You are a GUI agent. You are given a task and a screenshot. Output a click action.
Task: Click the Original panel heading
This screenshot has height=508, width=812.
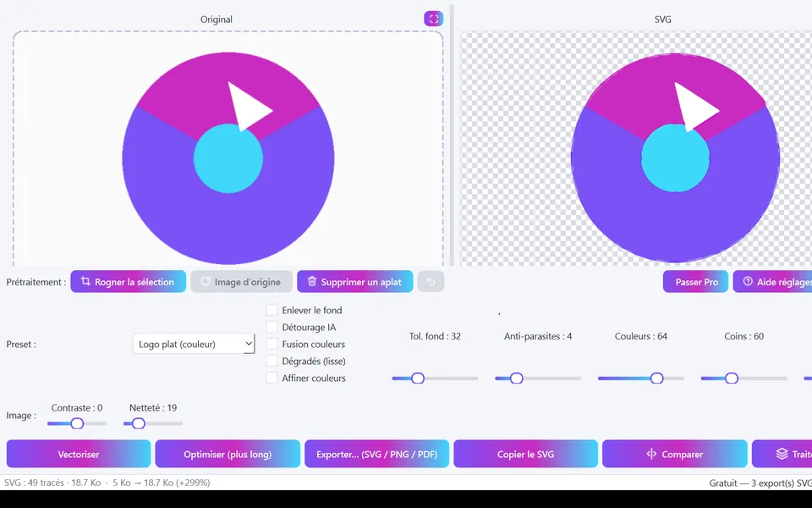pos(217,19)
